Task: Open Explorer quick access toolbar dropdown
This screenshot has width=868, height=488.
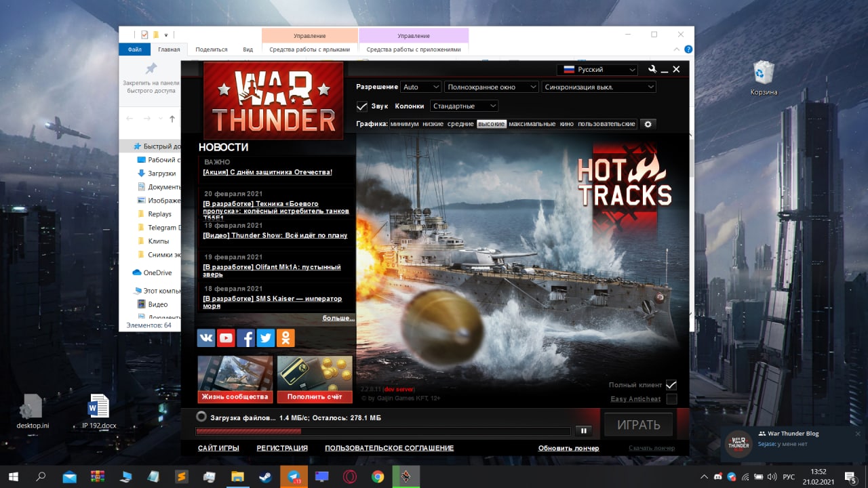Action: (166, 35)
